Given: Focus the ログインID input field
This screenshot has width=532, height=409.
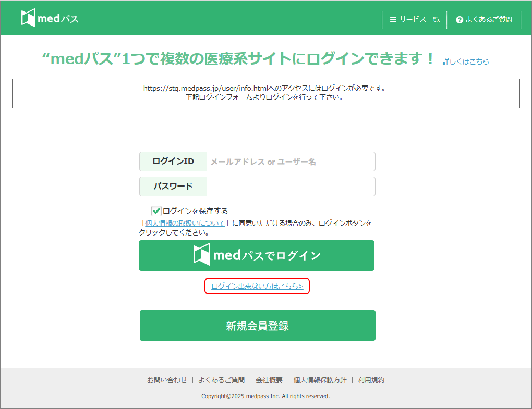Looking at the screenshot, I should point(291,162).
